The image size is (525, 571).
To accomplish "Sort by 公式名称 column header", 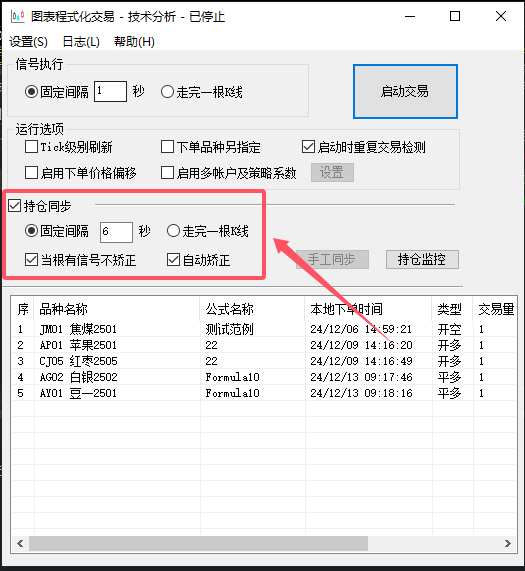I will 252,309.
